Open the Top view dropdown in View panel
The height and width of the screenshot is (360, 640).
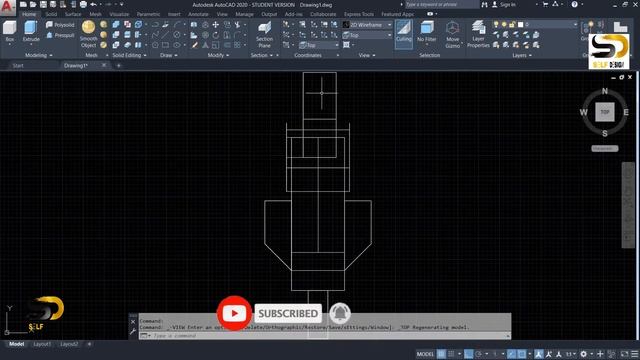point(367,35)
